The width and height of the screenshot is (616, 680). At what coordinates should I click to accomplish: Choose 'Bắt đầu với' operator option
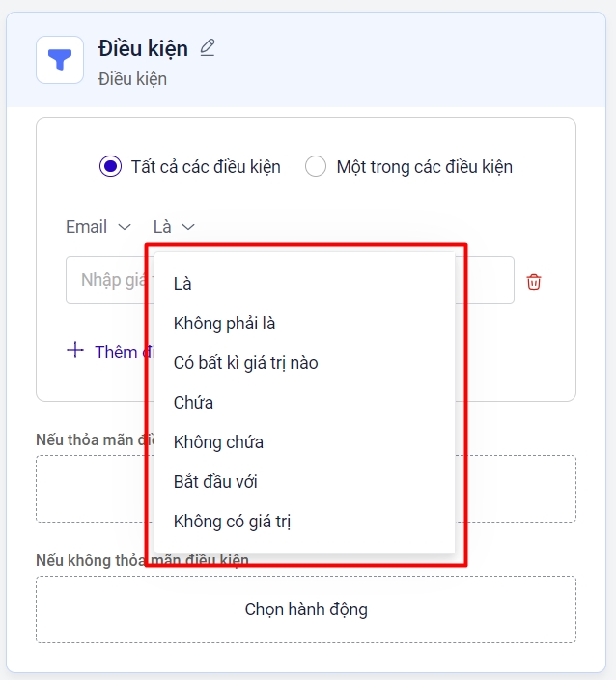[215, 482]
